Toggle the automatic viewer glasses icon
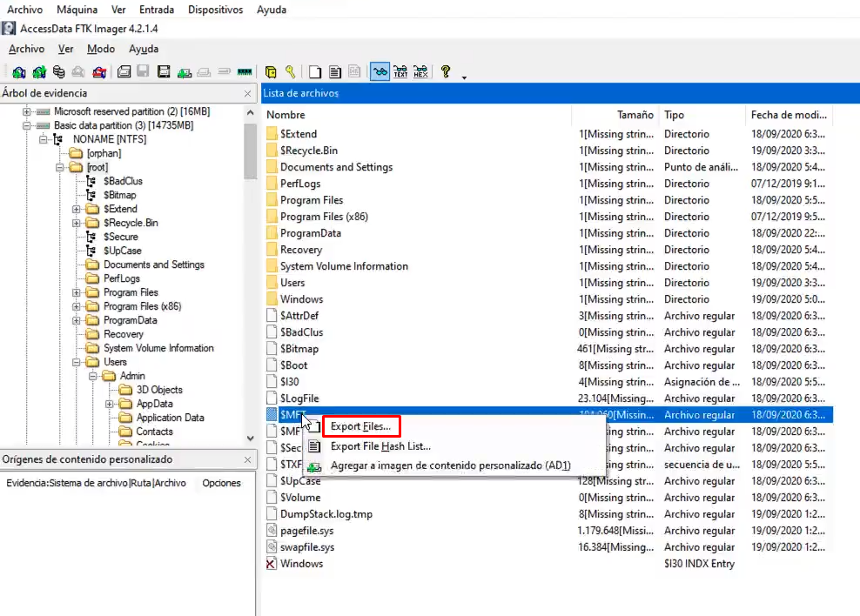Screen dimensions: 860x616 click(380, 72)
